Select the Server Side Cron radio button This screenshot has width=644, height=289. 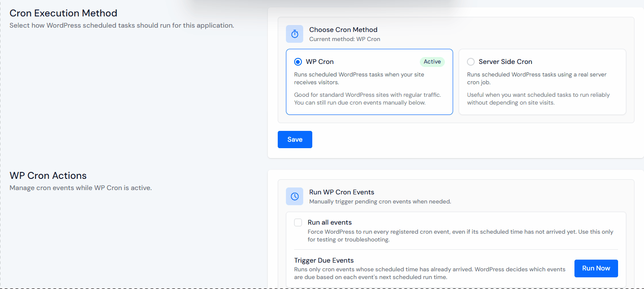click(471, 62)
